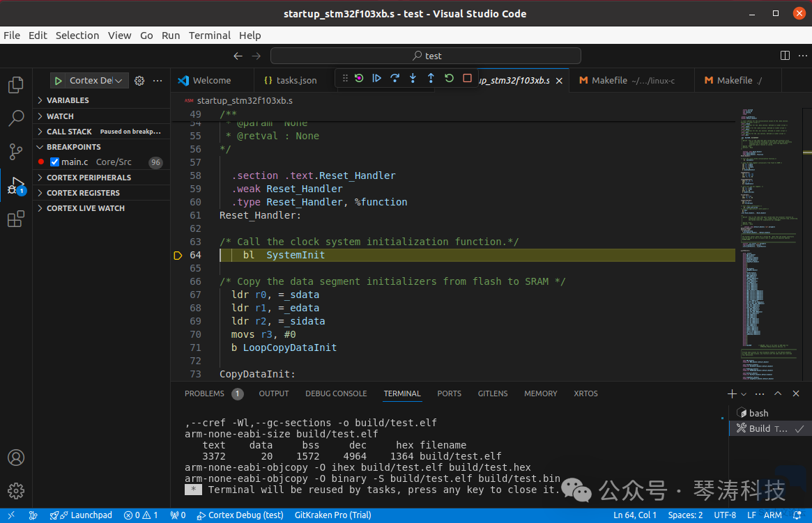Open the Extensions view
Screen dimensions: 812x523
(x=15, y=219)
